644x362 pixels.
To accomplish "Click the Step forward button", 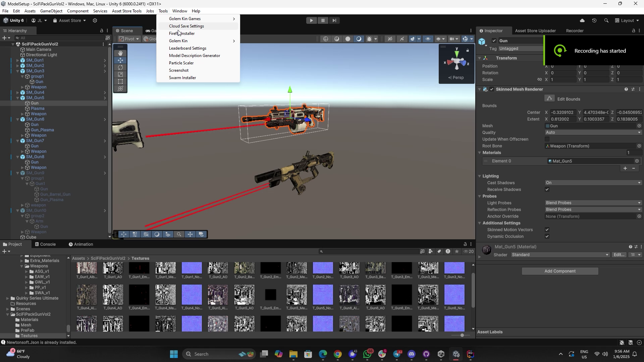I will [x=334, y=20].
